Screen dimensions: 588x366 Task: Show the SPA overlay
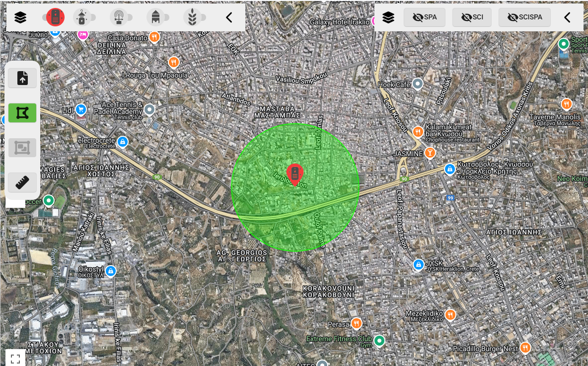(x=425, y=18)
